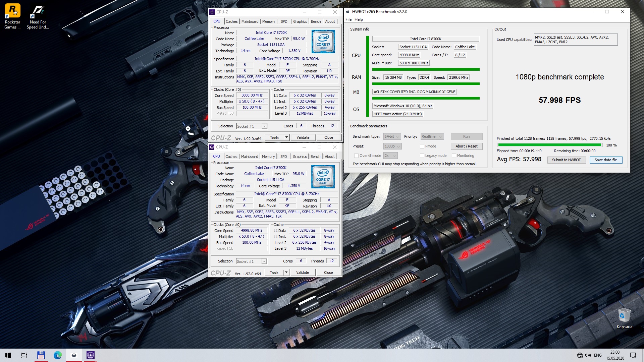Click upper CPU-Z title bar app icon
The height and width of the screenshot is (362, 644).
[x=212, y=12]
